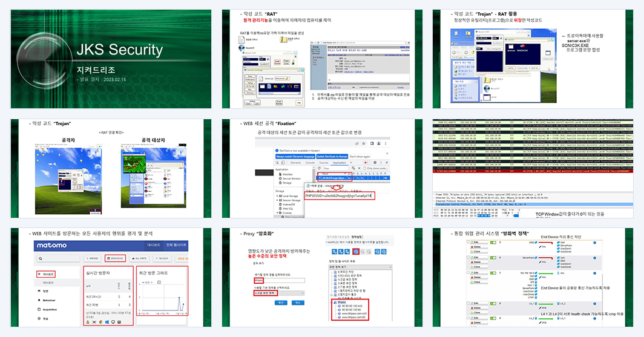The width and height of the screenshot is (644, 337).
Task: Select the www.khpass.com:443 tree entry
Action: click(x=354, y=313)
